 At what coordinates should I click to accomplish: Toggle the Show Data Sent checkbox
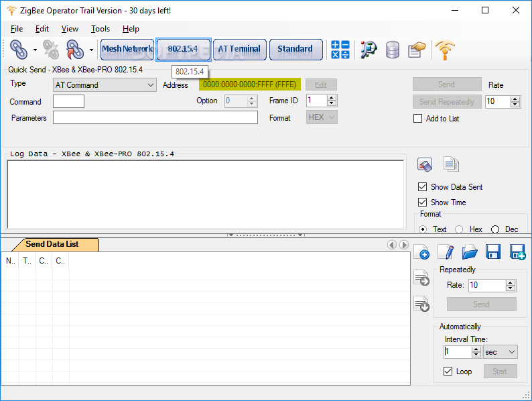point(422,186)
